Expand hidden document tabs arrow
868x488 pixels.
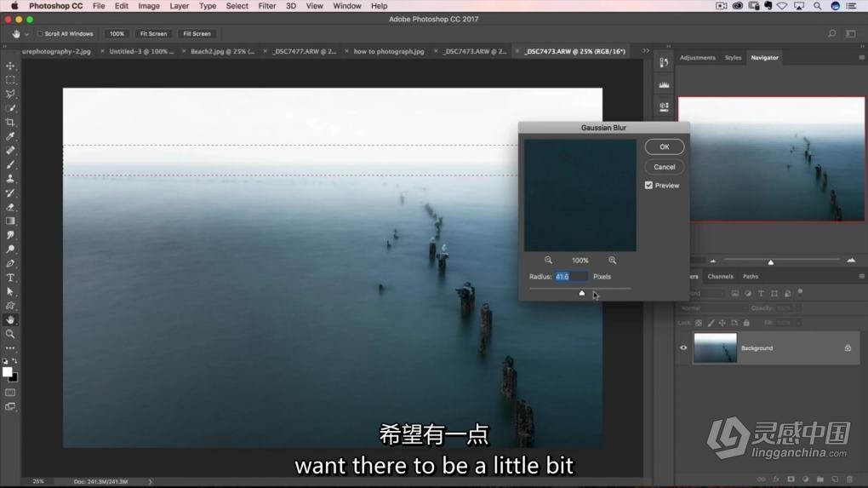(646, 51)
